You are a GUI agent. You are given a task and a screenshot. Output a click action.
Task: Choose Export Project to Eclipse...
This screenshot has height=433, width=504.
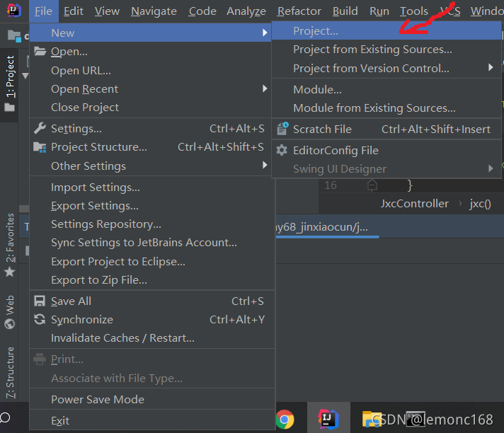pyautogui.click(x=152, y=262)
